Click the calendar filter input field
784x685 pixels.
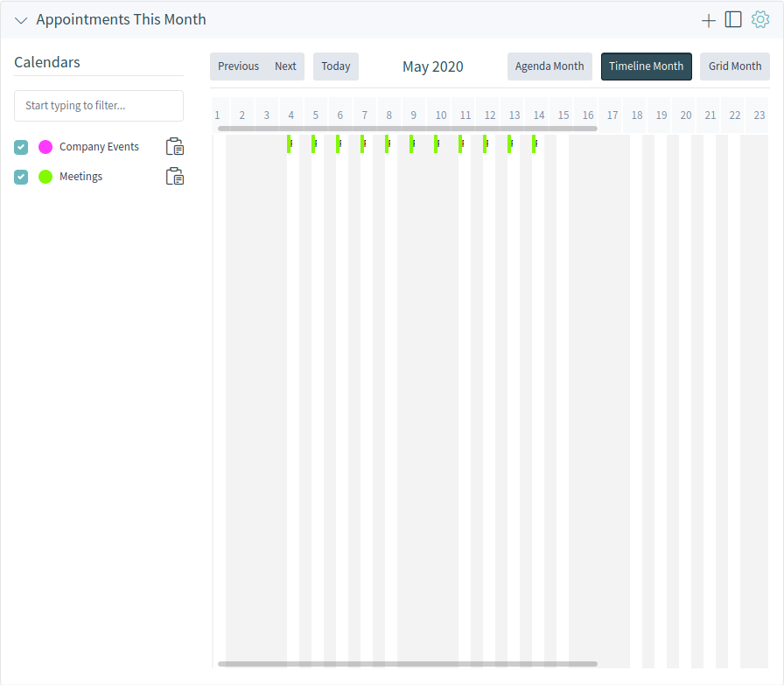coord(99,106)
